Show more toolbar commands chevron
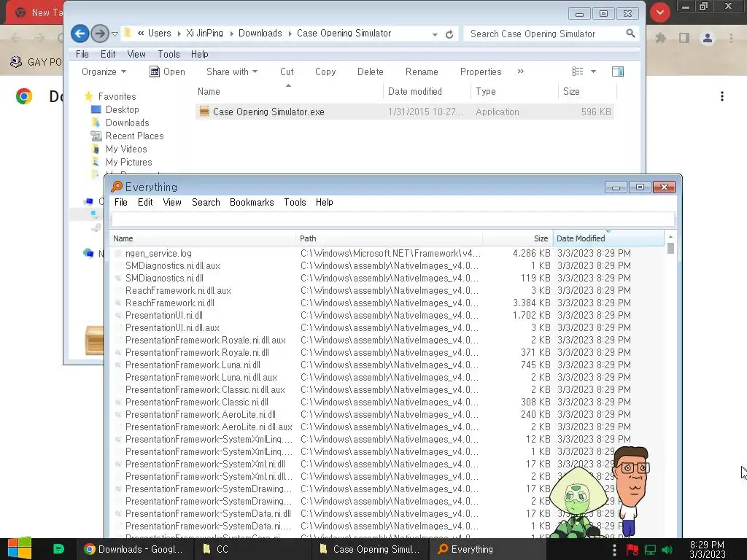This screenshot has height=560, width=747. [x=521, y=71]
